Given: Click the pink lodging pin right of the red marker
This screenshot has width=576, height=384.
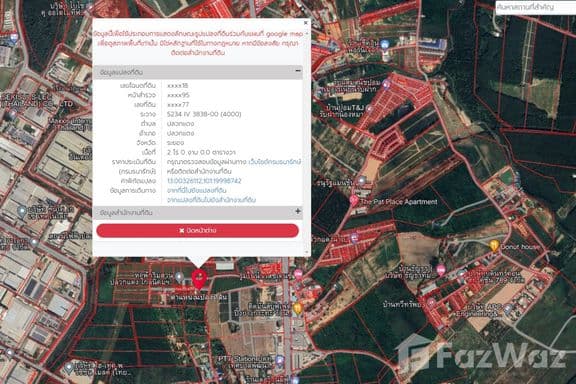Looking at the screenshot, I should [x=298, y=274].
